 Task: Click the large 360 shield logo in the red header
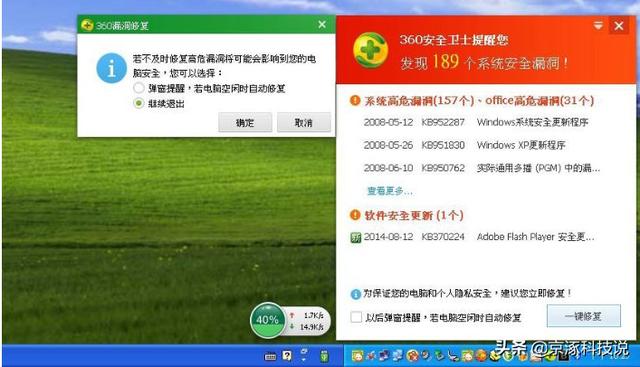pyautogui.click(x=370, y=50)
